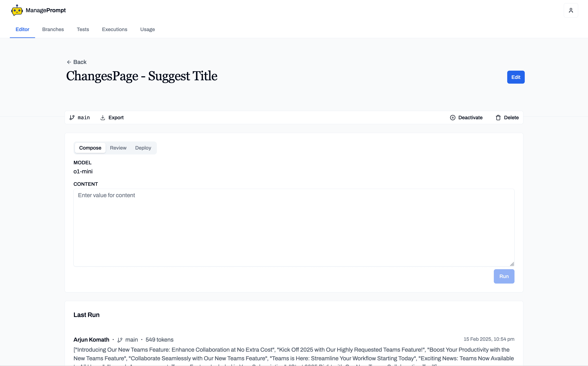This screenshot has height=366, width=588.
Task: Click the ManagePrompt robot logo
Action: (17, 10)
